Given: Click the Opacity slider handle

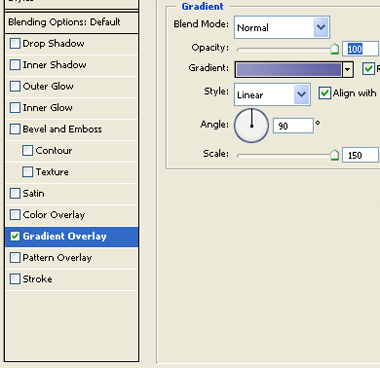Looking at the screenshot, I should (x=334, y=49).
